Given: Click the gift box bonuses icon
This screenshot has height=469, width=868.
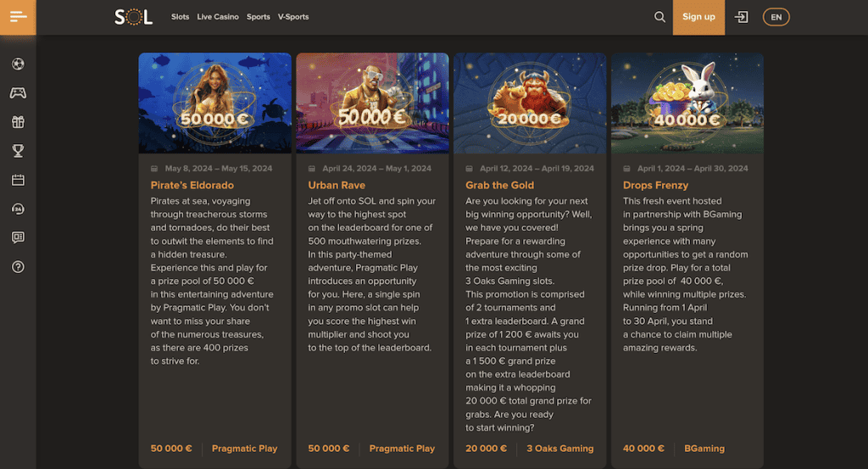Looking at the screenshot, I should [18, 122].
